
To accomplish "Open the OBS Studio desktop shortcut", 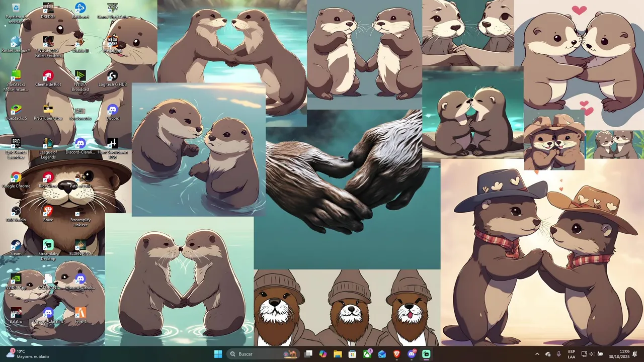I will tap(16, 214).
